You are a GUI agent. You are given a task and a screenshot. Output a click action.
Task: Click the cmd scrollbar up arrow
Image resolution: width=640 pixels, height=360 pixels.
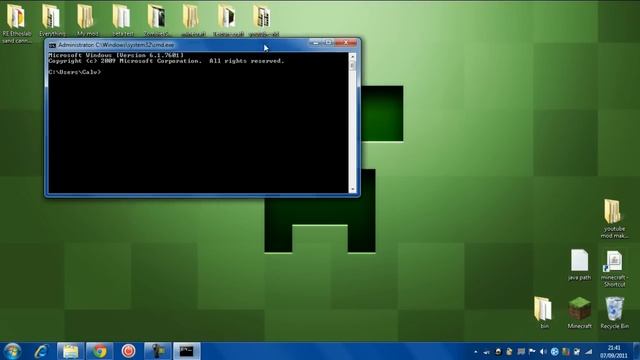[352, 57]
